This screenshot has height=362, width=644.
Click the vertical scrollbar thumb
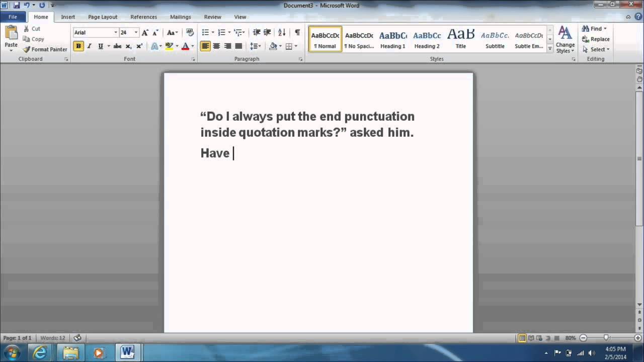pos(640,158)
